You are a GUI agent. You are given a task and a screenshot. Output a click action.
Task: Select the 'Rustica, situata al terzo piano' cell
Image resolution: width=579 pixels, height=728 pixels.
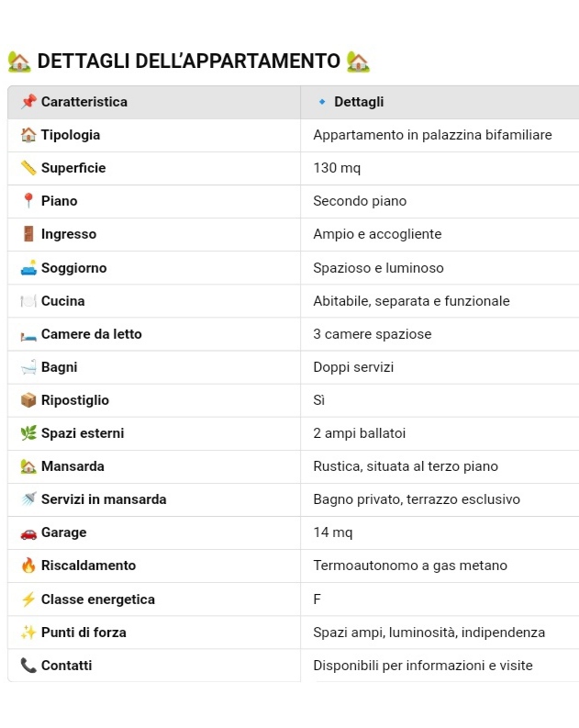(440, 466)
